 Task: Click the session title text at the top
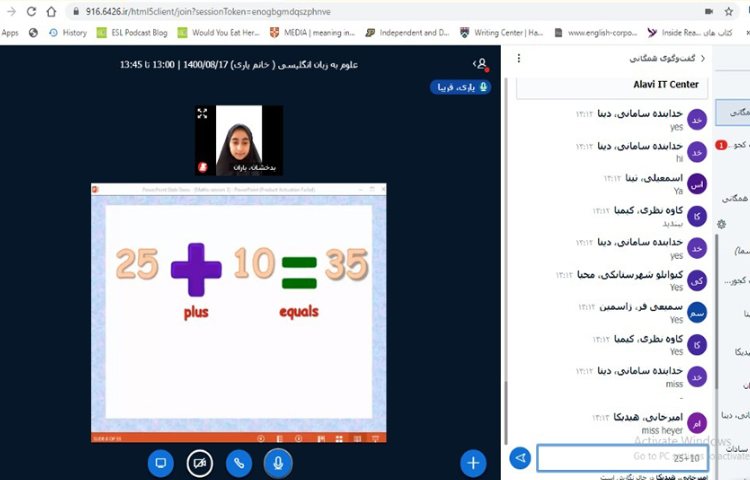pyautogui.click(x=239, y=65)
